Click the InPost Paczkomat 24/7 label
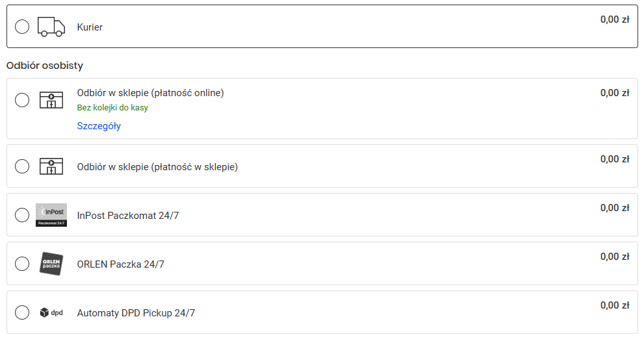This screenshot has height=343, width=644. (x=128, y=216)
